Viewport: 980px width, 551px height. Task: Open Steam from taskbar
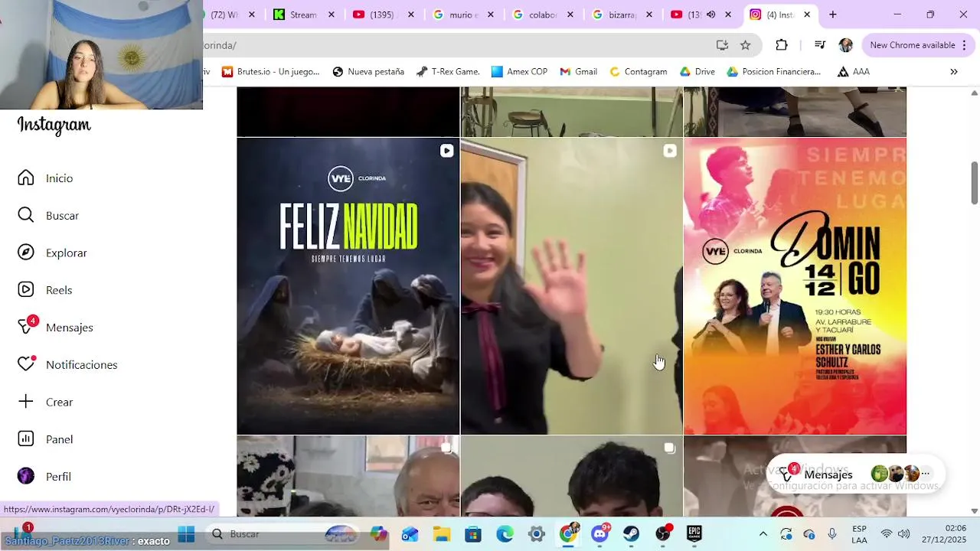(631, 534)
